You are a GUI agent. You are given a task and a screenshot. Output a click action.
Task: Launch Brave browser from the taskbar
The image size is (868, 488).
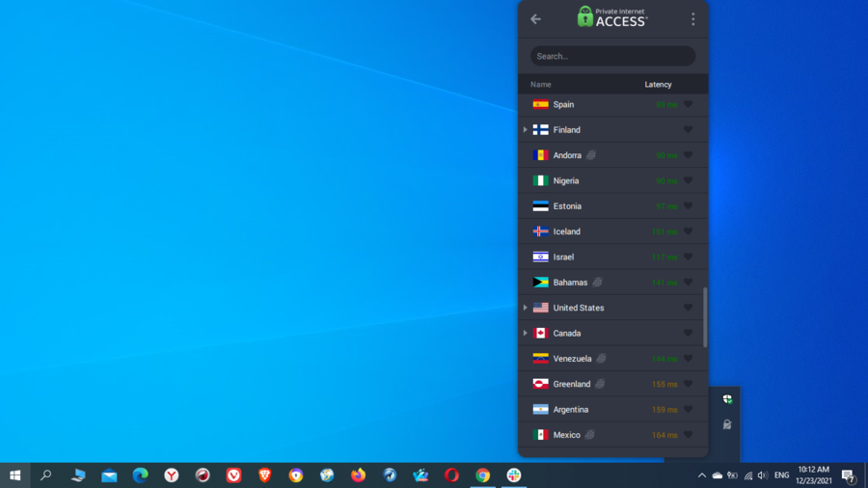(x=264, y=475)
